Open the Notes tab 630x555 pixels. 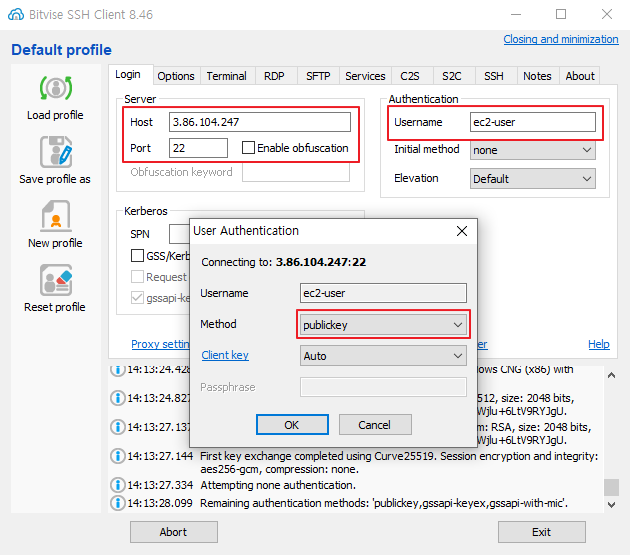point(537,76)
